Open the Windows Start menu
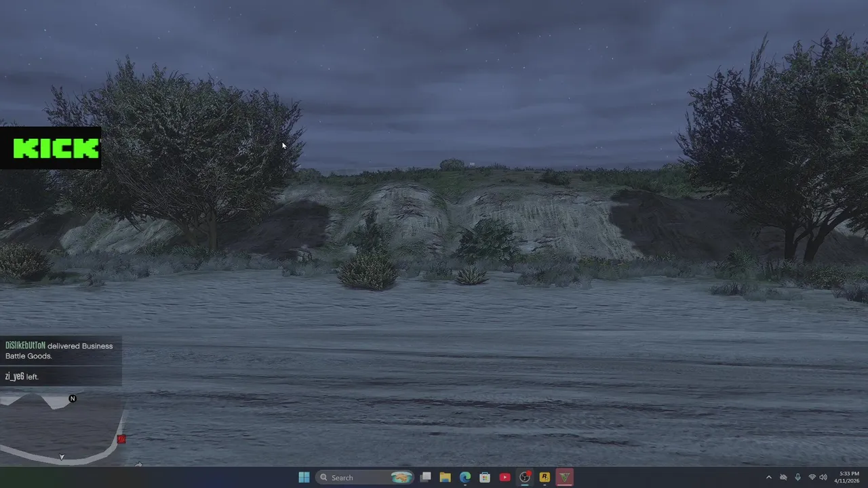This screenshot has height=488, width=868. pyautogui.click(x=304, y=477)
